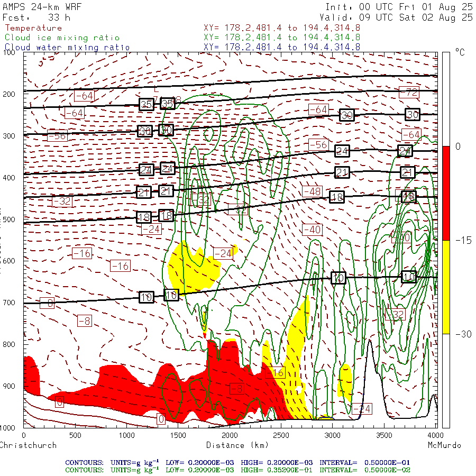Click the '600' pressure axis label
This screenshot has width=476, height=476.
coord(9,261)
